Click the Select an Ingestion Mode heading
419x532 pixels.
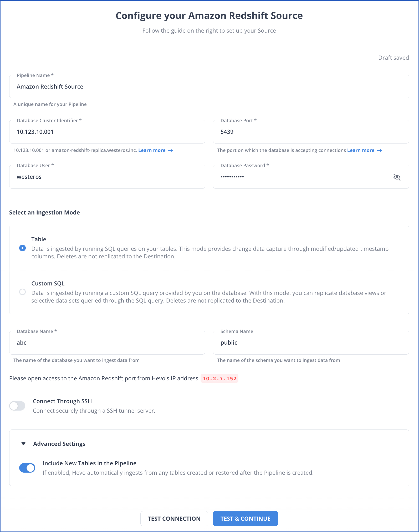pyautogui.click(x=44, y=212)
